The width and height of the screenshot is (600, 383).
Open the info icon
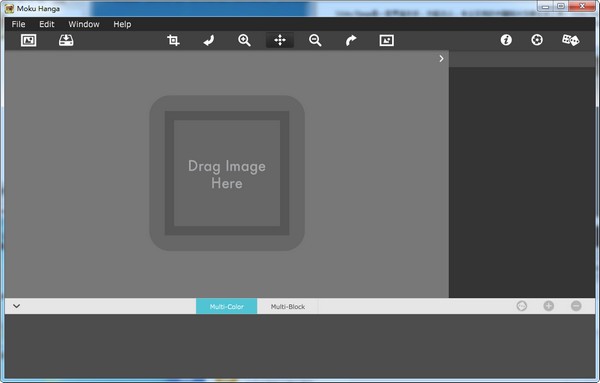point(506,40)
